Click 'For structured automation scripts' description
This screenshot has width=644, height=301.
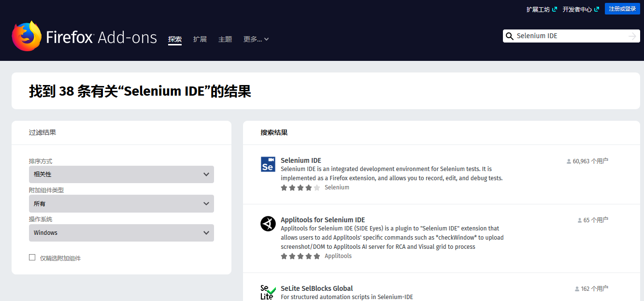coord(347,297)
